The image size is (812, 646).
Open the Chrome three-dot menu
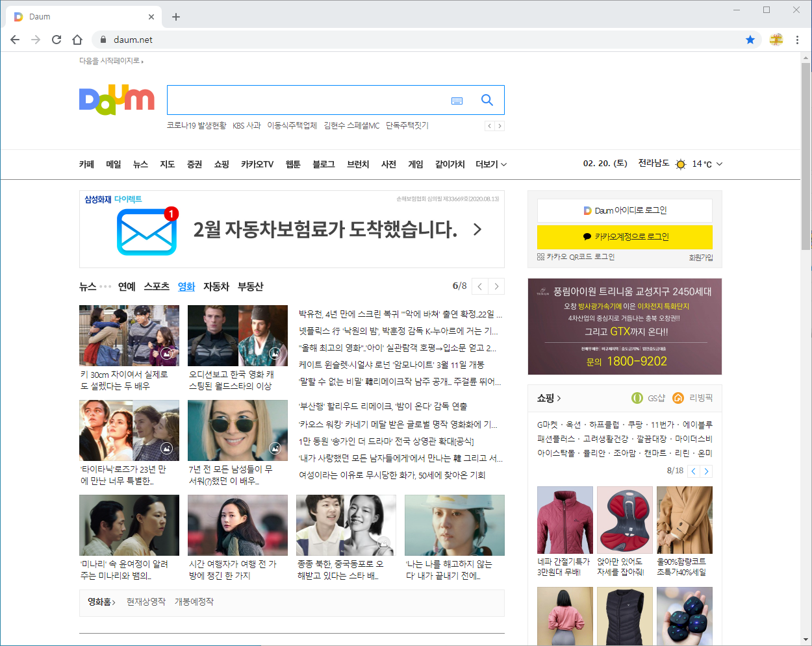pos(797,40)
